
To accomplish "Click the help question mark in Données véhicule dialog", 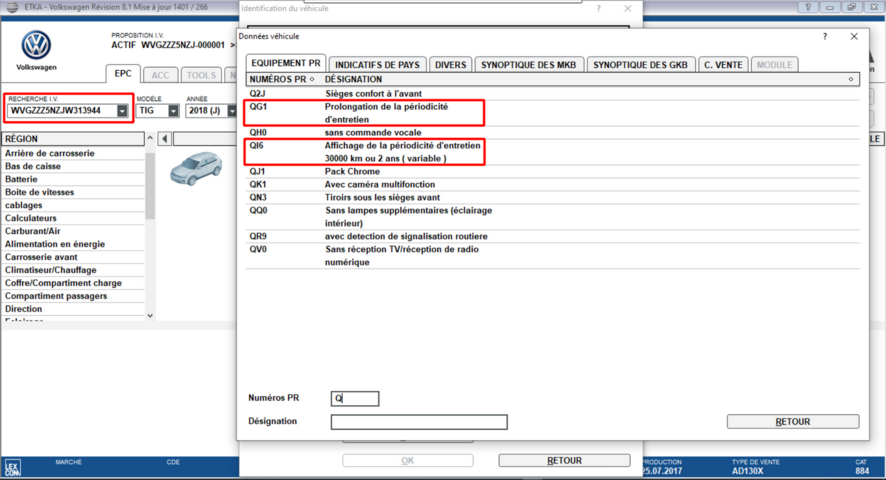I will 825,36.
